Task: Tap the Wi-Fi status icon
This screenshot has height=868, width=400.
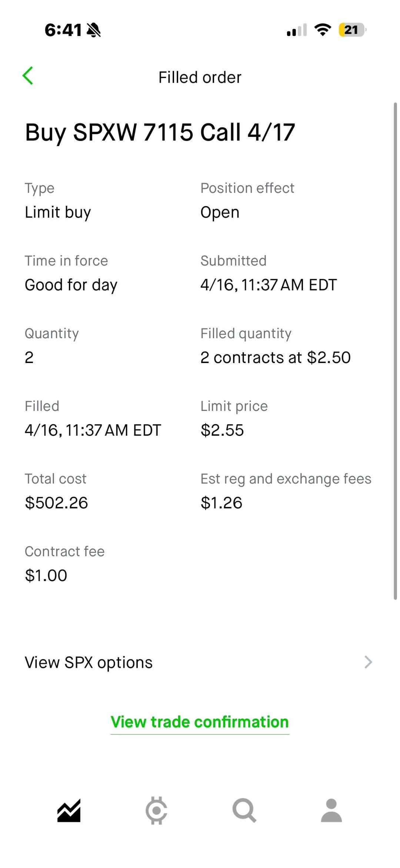Action: tap(323, 30)
